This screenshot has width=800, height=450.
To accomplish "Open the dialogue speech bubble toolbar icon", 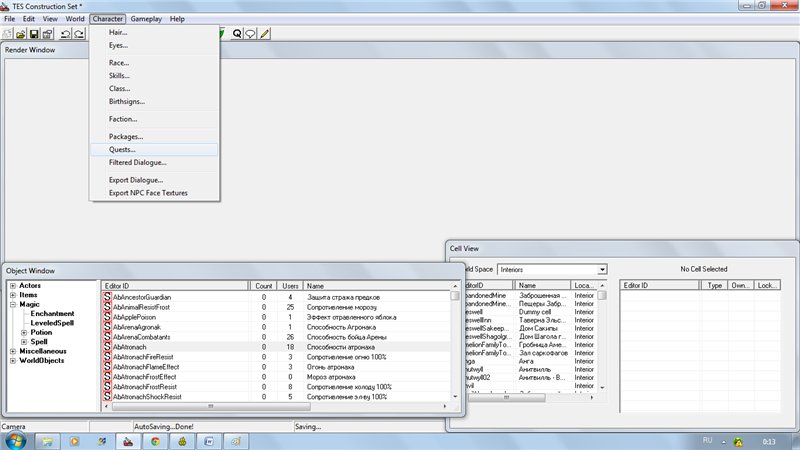I will click(x=251, y=34).
